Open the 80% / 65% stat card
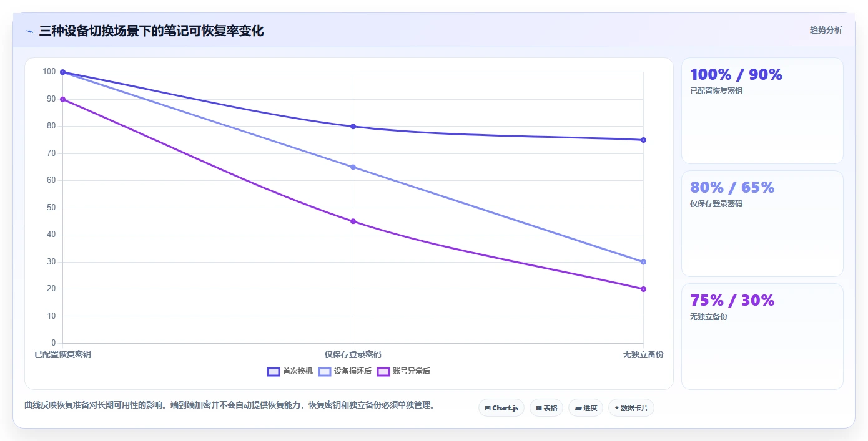868x441 pixels. point(762,224)
